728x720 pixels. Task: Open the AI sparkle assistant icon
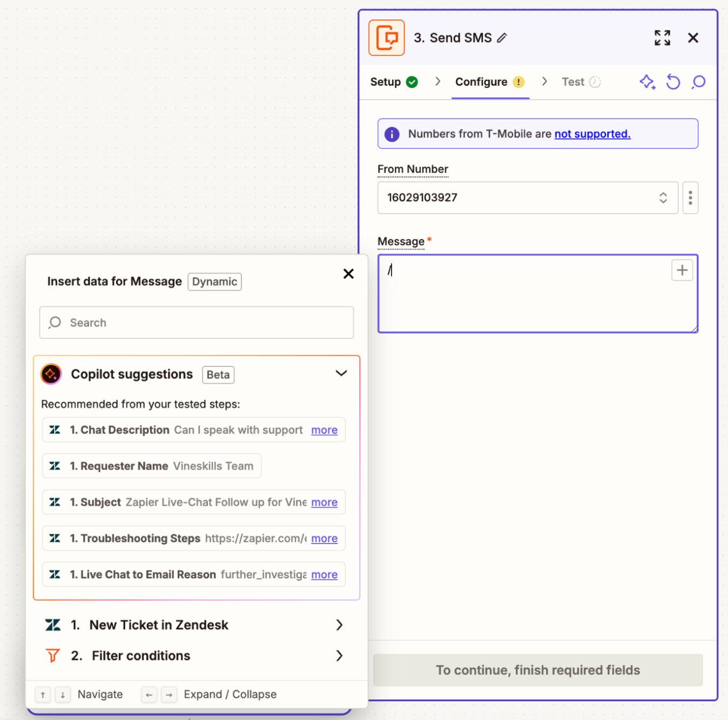pos(648,82)
